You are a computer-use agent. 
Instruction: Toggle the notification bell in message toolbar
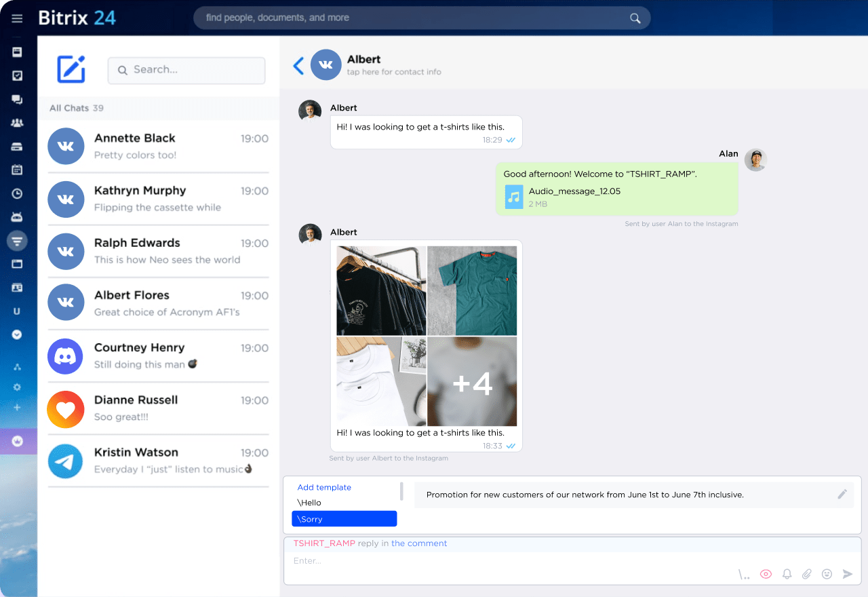pyautogui.click(x=786, y=573)
